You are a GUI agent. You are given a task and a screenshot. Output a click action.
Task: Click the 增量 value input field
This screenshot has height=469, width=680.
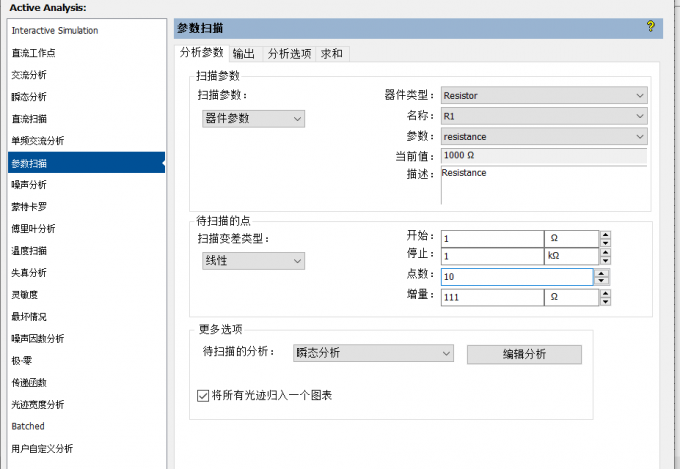pyautogui.click(x=492, y=297)
